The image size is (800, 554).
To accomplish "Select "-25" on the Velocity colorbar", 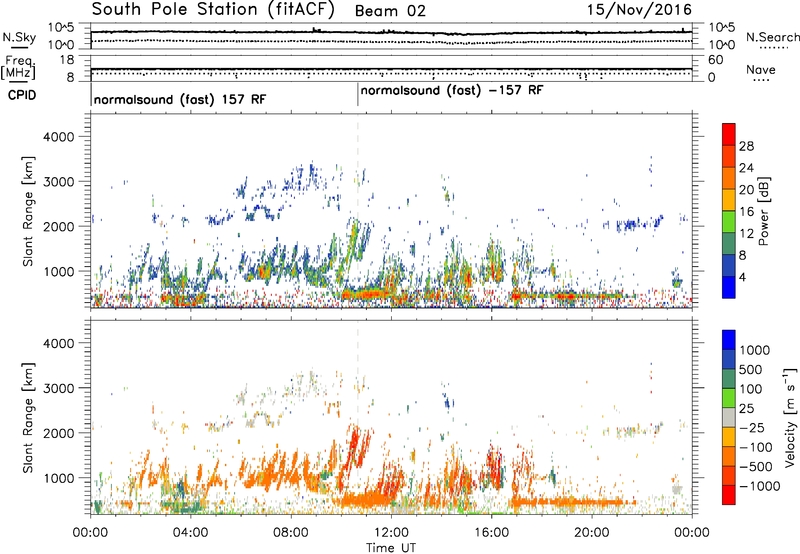I will 751,428.
